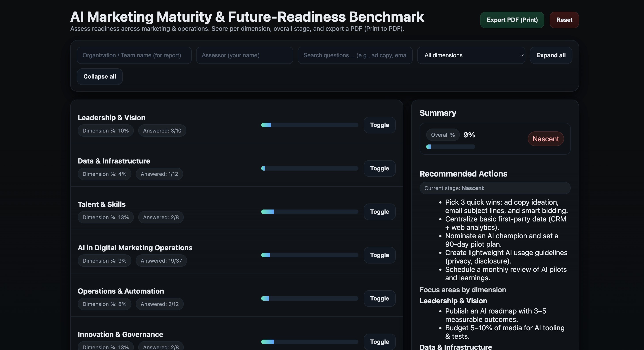644x350 pixels.
Task: Click the Nascent stage badge
Action: (x=546, y=139)
